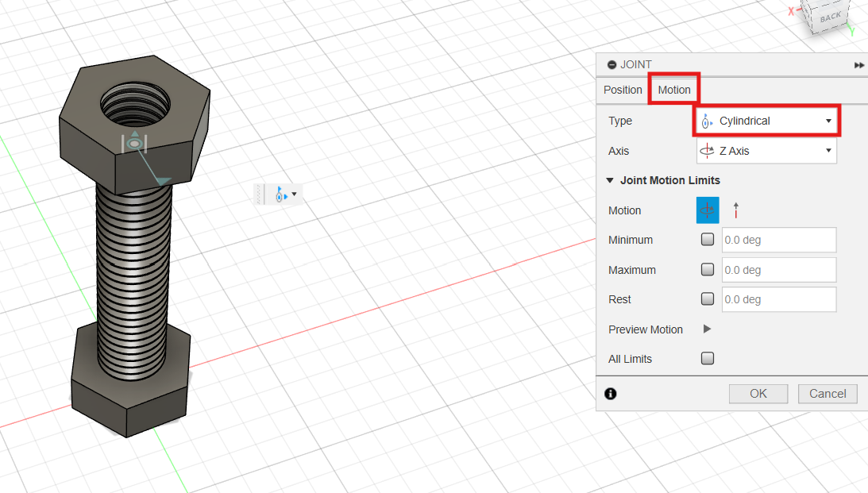Image resolution: width=868 pixels, height=493 pixels.
Task: Confirm the joint with OK
Action: [x=758, y=394]
